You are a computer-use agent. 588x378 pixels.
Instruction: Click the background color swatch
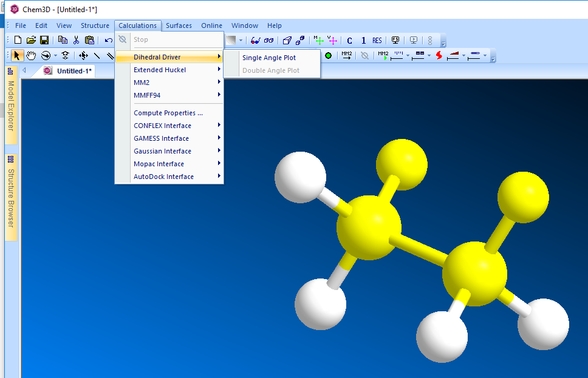[x=231, y=41]
